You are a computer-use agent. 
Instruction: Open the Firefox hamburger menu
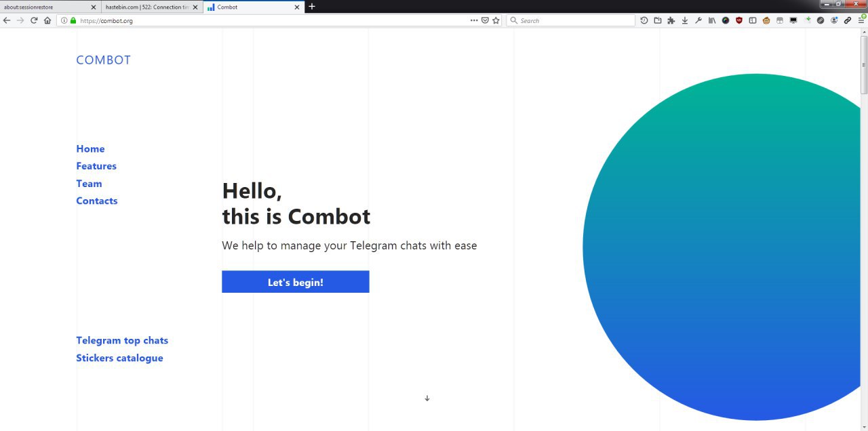coord(861,20)
